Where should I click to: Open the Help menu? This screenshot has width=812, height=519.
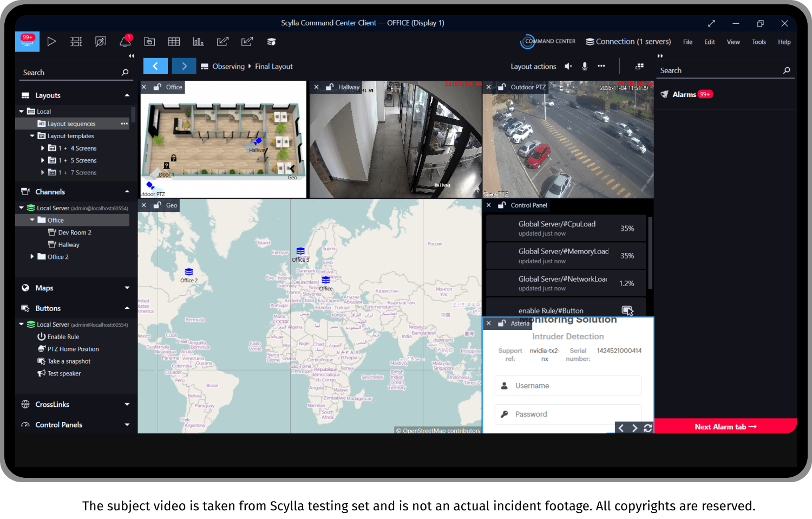coord(784,42)
